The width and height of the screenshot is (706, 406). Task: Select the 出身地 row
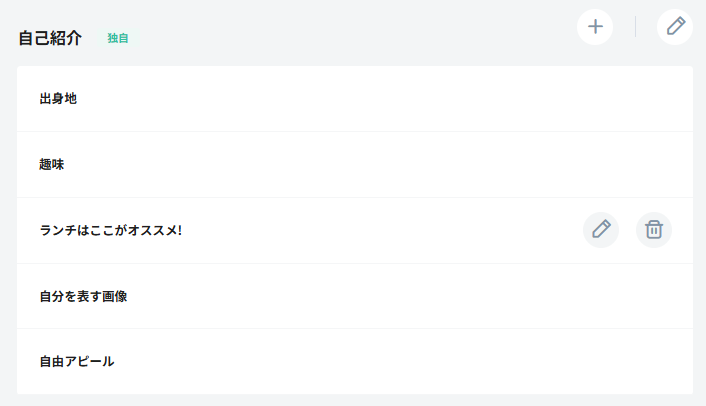[354, 99]
